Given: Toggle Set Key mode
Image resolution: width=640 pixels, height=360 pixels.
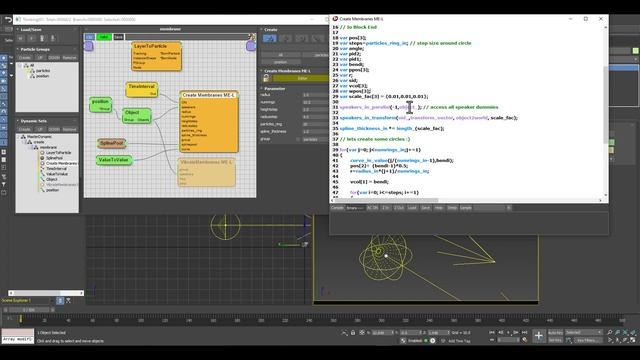Looking at the screenshot, I should tap(555, 340).
